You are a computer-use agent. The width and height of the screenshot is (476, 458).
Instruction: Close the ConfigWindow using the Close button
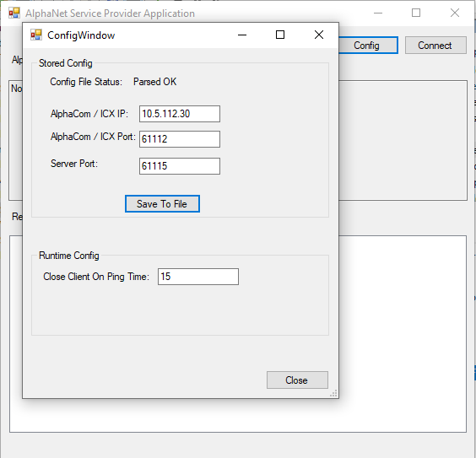click(297, 380)
